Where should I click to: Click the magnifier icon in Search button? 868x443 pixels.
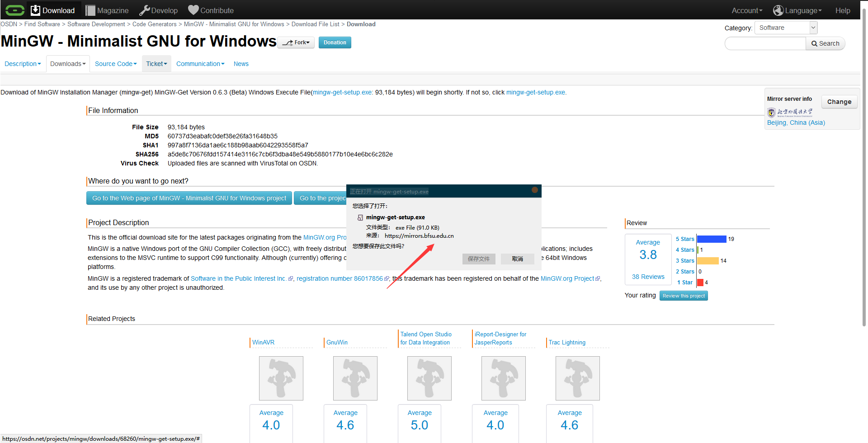pos(814,43)
